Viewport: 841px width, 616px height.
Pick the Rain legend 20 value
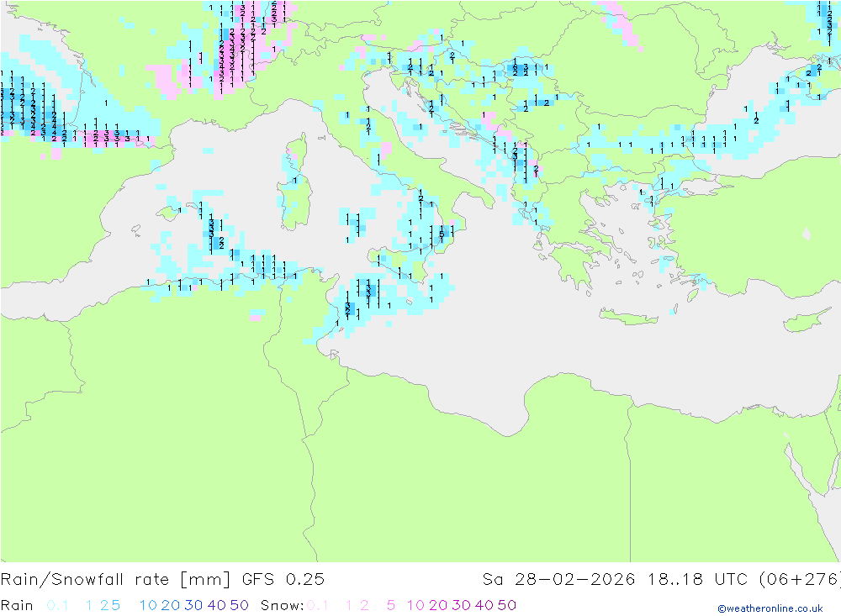tap(171, 605)
